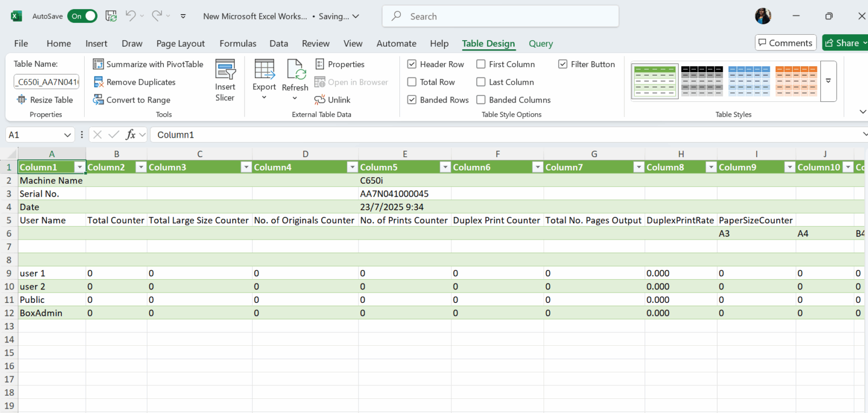Image resolution: width=868 pixels, height=413 pixels.
Task: Click the Resize Table icon
Action: (22, 100)
